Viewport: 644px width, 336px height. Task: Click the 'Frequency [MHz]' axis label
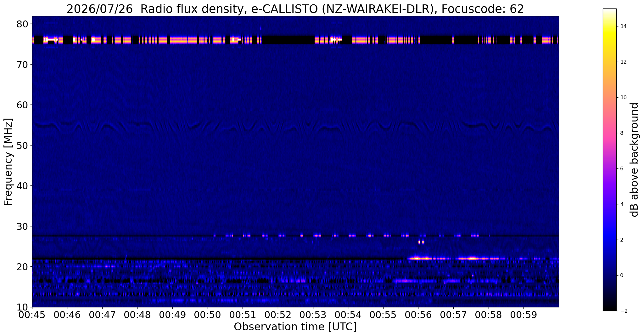coord(8,162)
